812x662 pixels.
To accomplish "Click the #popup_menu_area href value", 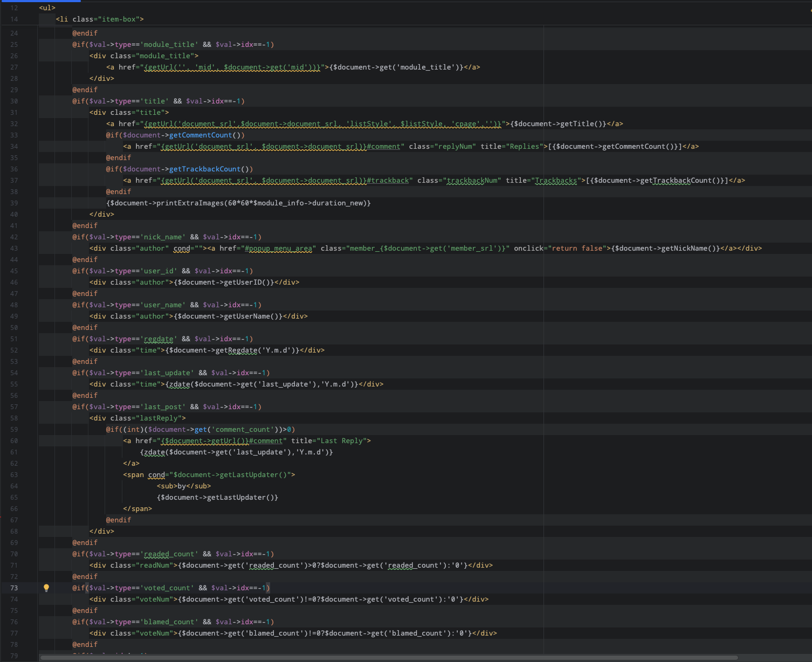I will coord(278,249).
